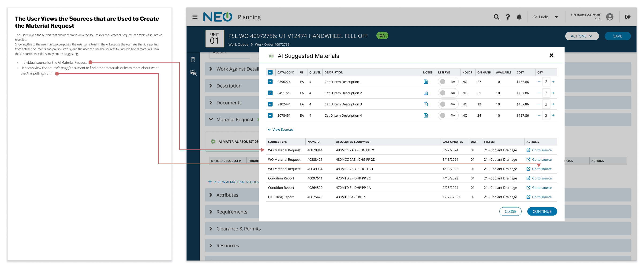The height and width of the screenshot is (268, 644).
Task: Open the help question mark icon
Action: point(508,17)
